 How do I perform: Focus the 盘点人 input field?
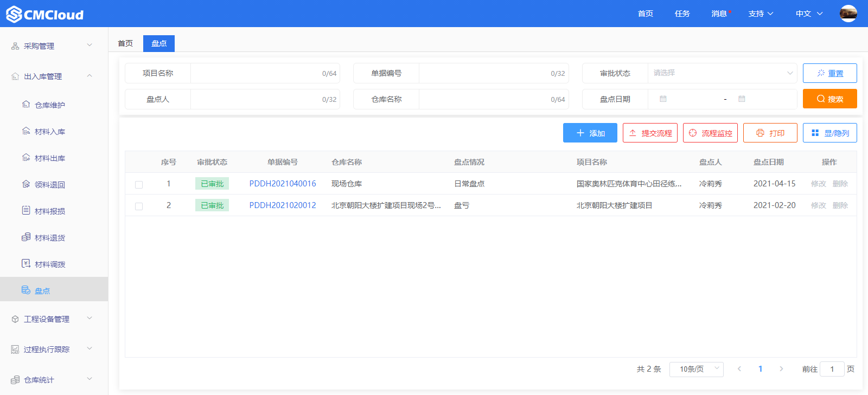[265, 99]
